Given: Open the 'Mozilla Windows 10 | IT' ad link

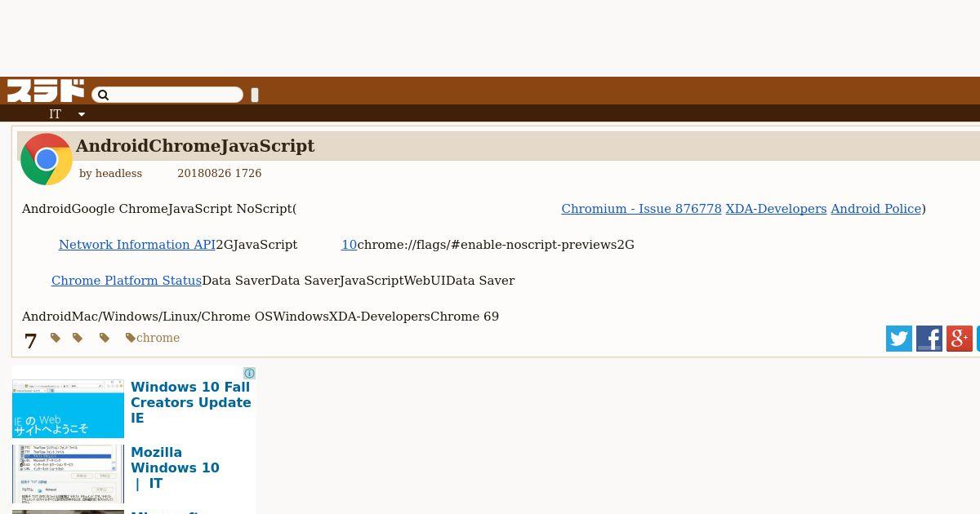Looking at the screenshot, I should click(x=175, y=467).
